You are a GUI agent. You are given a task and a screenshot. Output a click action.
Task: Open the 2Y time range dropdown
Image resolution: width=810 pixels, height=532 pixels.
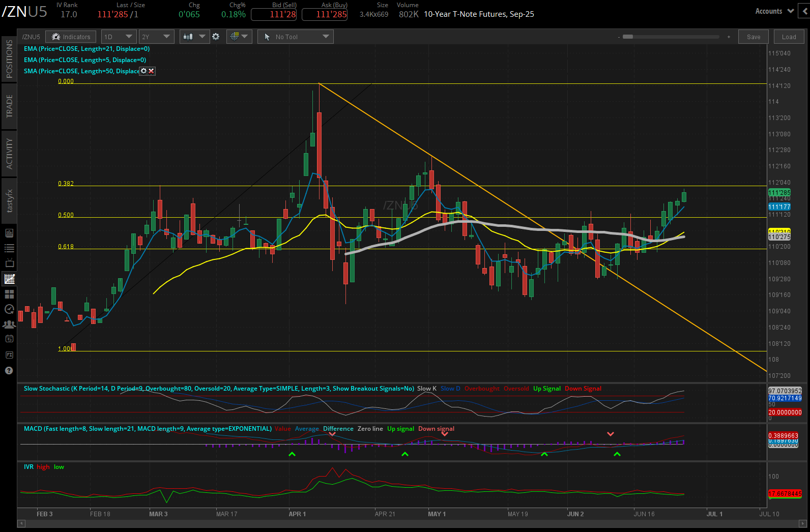coord(156,37)
